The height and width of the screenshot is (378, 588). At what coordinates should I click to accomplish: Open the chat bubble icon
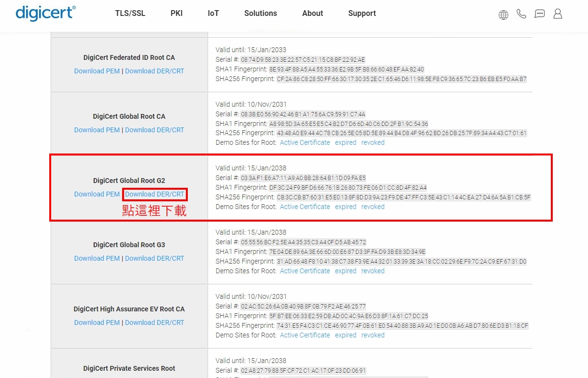click(540, 14)
